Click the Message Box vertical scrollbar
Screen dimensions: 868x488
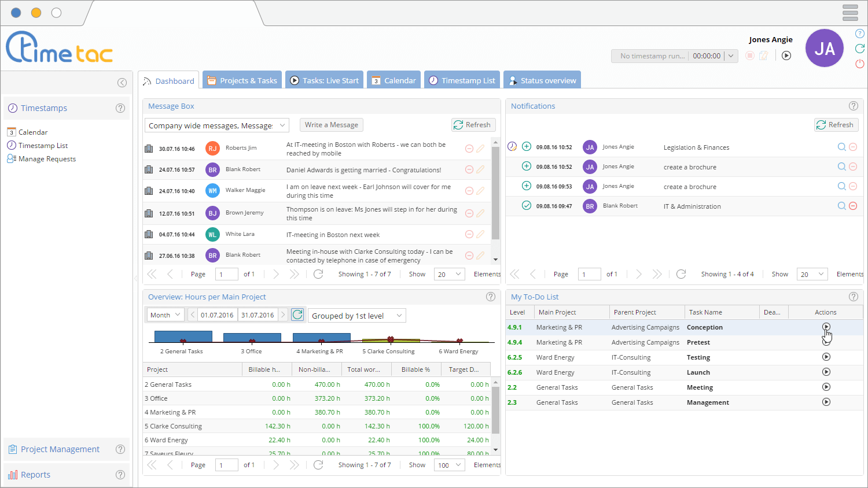tap(495, 194)
